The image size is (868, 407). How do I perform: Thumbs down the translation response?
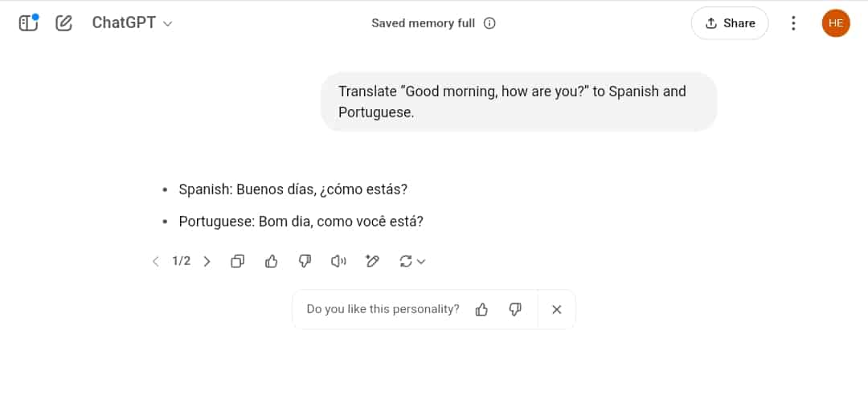tap(305, 262)
